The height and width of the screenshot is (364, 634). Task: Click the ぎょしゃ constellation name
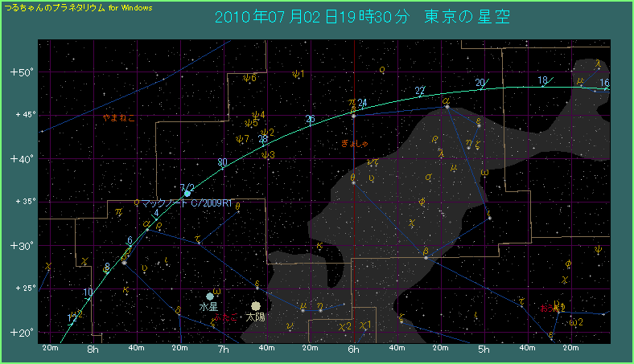click(x=355, y=143)
